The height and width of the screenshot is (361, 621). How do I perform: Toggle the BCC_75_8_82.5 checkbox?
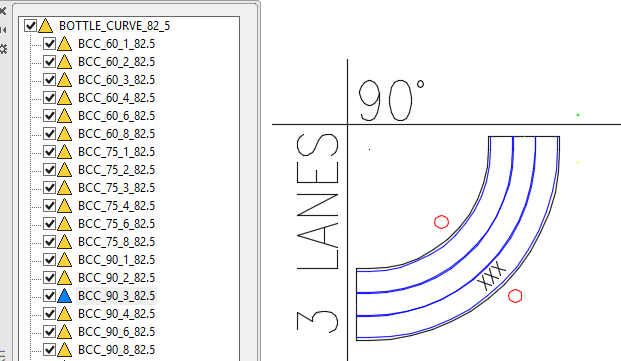50,242
